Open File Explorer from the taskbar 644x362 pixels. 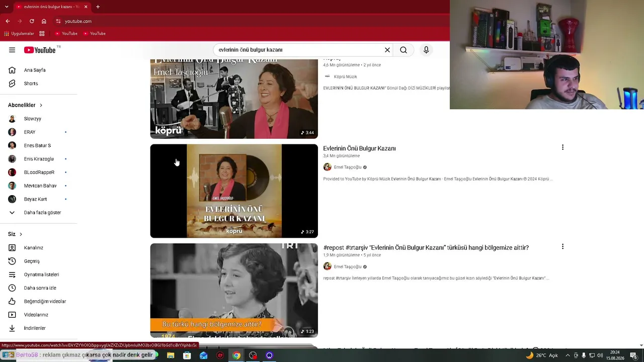click(171, 355)
